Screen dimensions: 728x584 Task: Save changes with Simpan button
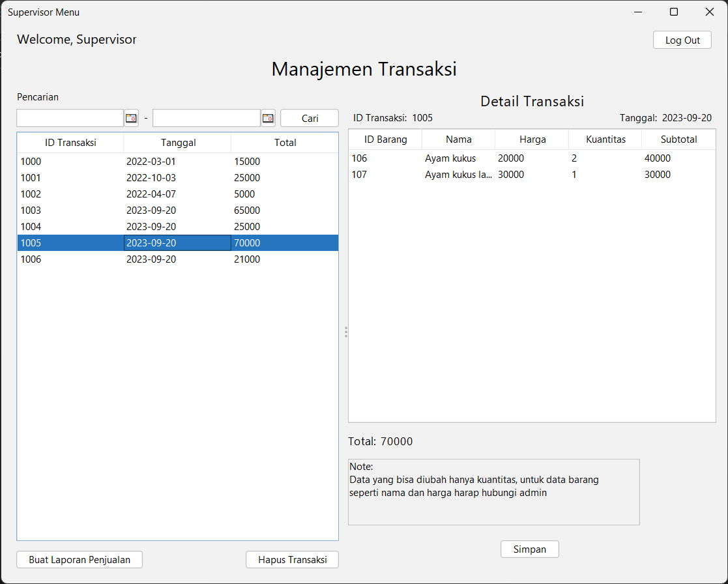point(529,549)
